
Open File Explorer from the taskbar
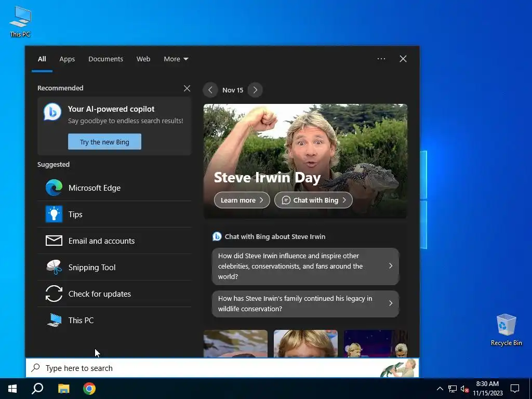[63, 389]
